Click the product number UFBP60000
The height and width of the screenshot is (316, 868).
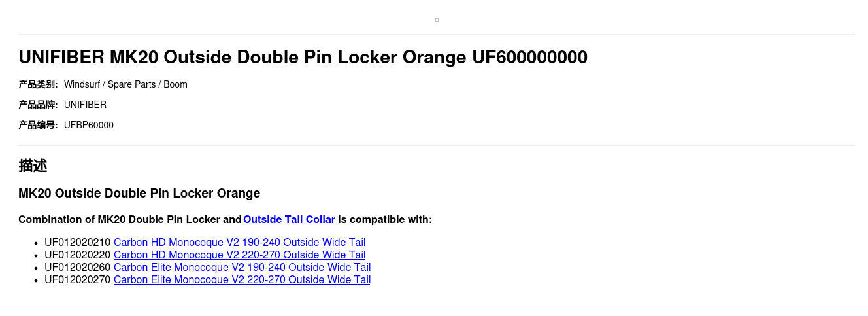click(89, 125)
